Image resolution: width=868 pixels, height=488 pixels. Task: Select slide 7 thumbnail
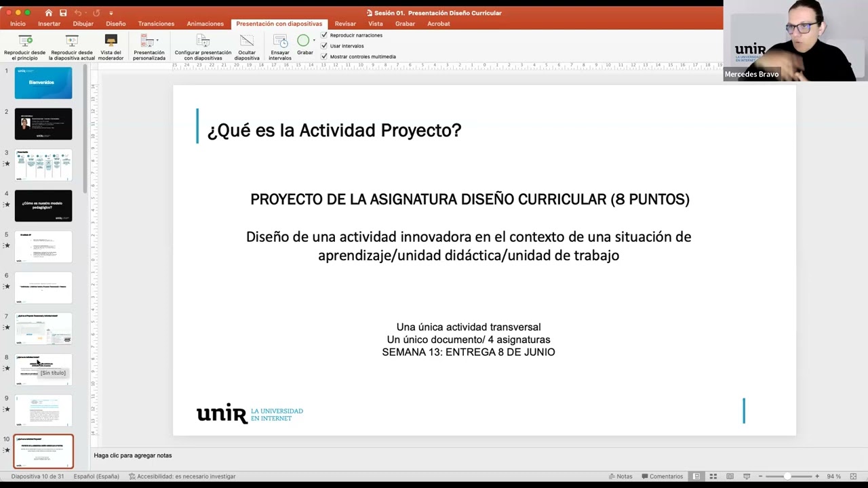43,329
